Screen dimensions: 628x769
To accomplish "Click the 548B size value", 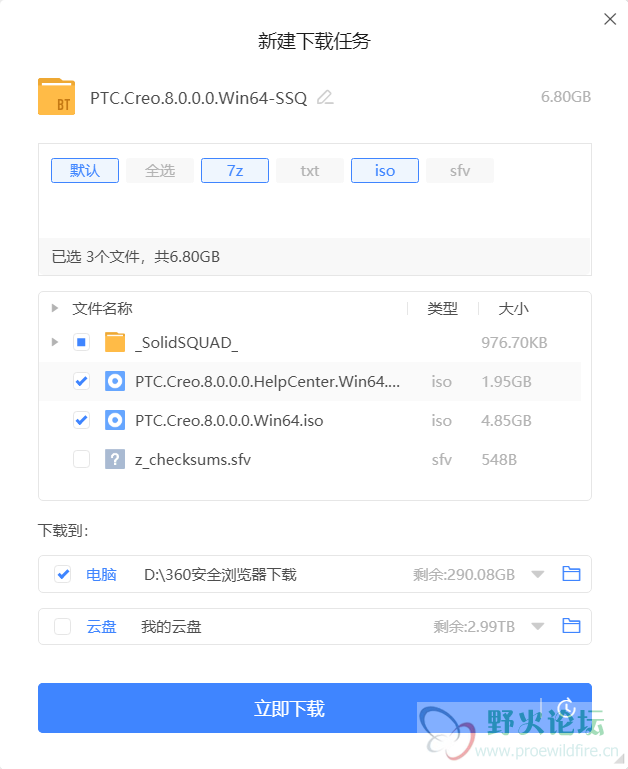I will point(499,460).
